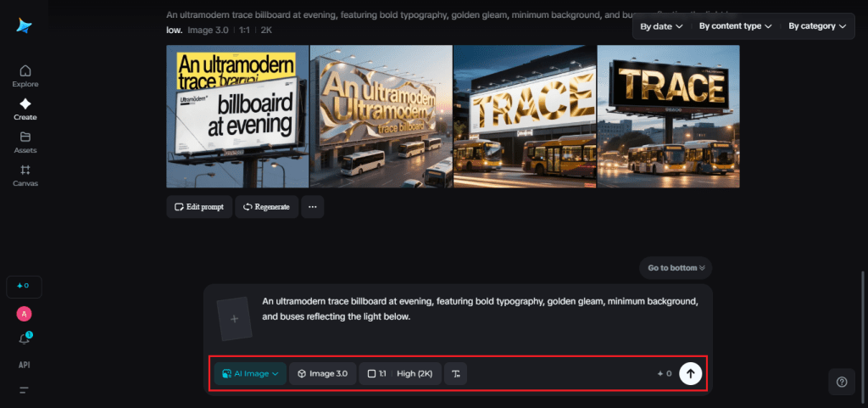
Task: Open the API menu item in sidebar
Action: (25, 365)
